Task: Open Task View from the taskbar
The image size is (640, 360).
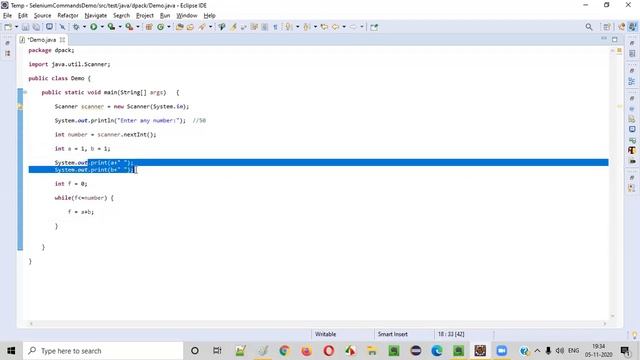Action: [x=217, y=351]
